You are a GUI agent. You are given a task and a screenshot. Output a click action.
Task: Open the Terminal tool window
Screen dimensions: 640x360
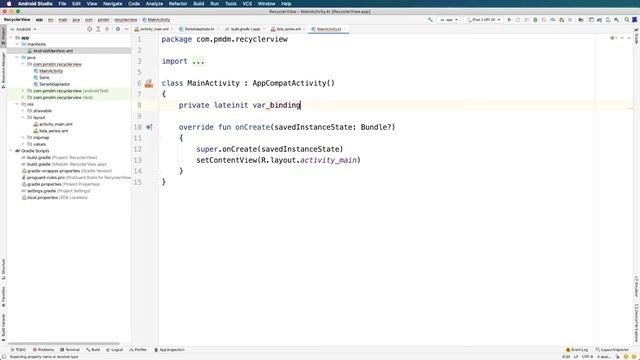pos(70,350)
